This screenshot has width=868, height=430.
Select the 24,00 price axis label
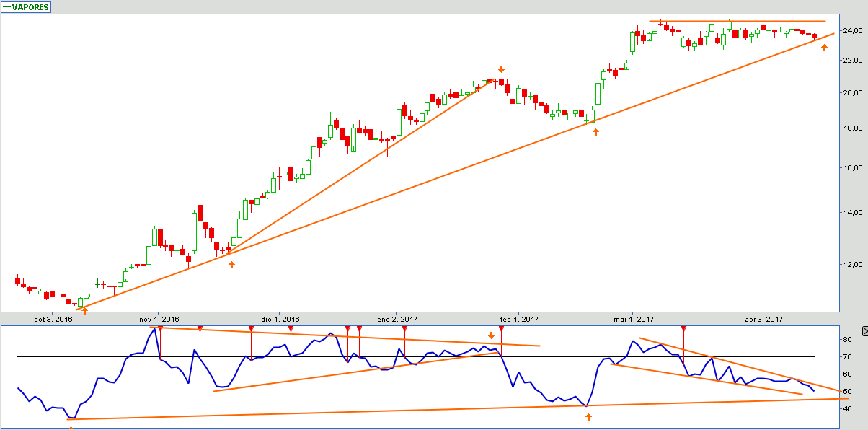pos(854,31)
